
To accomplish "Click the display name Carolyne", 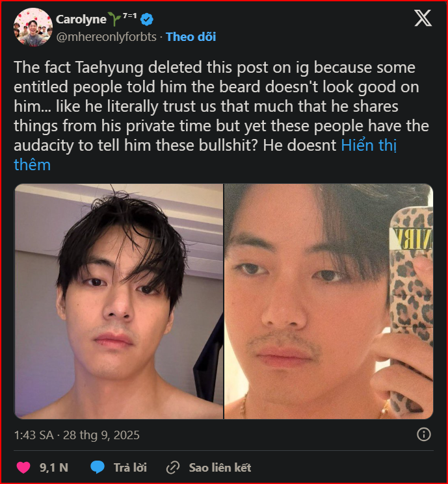I will coord(81,19).
